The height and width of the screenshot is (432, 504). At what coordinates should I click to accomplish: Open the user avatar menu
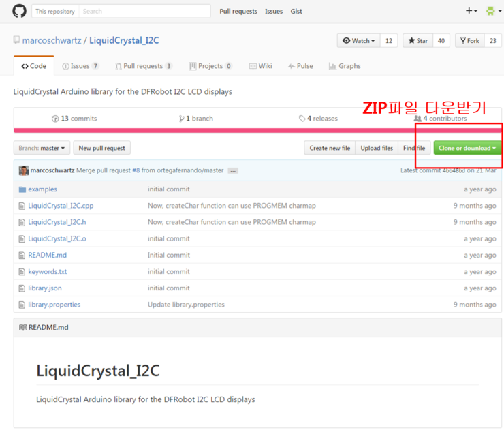coord(494,11)
